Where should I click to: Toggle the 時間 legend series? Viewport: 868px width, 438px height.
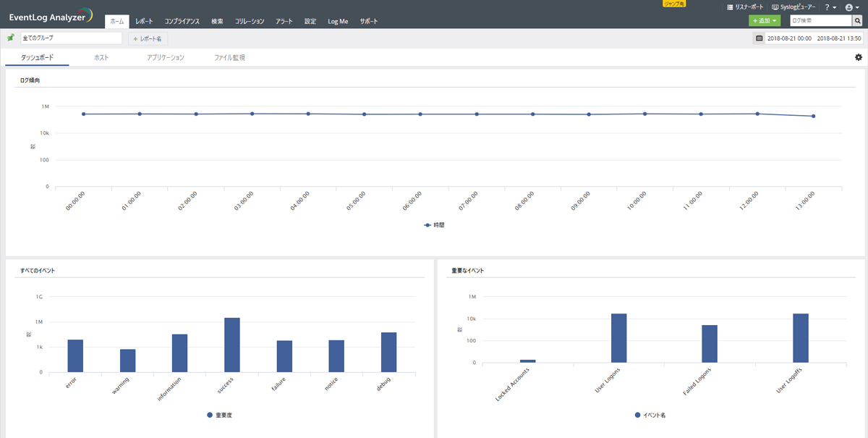[x=434, y=225]
